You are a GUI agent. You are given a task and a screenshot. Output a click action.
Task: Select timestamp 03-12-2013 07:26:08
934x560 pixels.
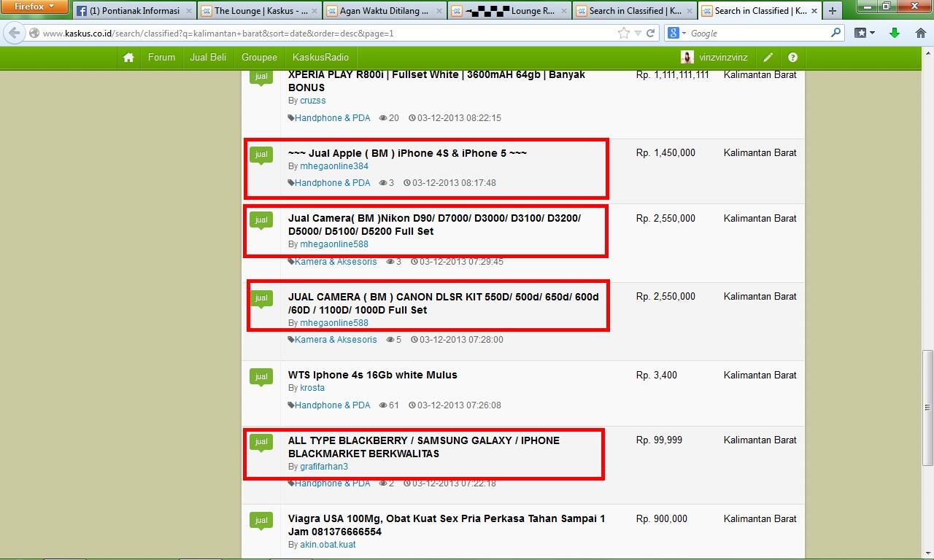tap(458, 405)
